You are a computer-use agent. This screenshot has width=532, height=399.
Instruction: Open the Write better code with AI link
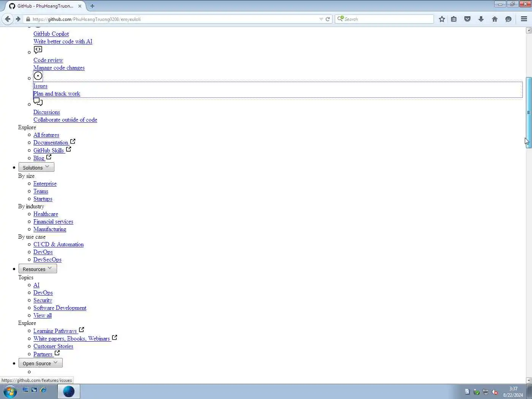(63, 41)
